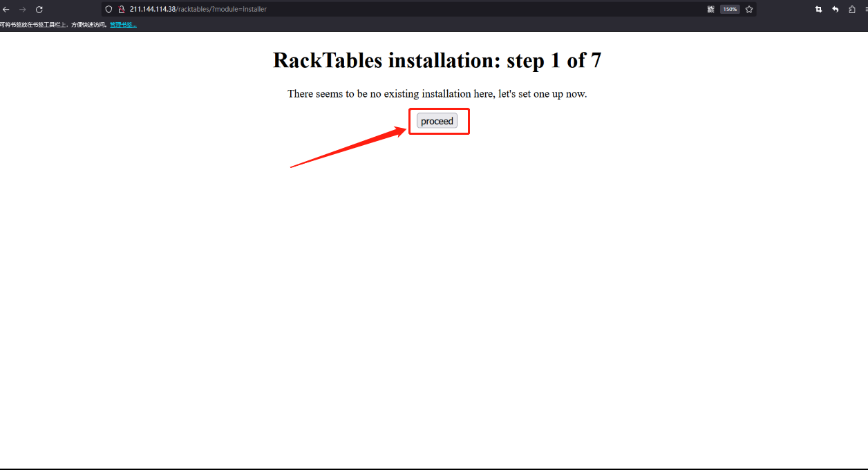Go back to the previous page

click(x=6, y=10)
